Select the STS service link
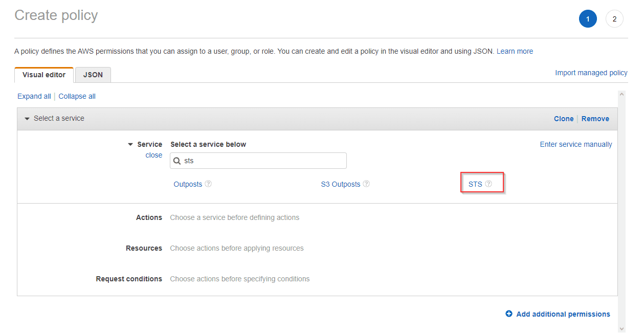This screenshot has height=333, width=644. point(475,184)
